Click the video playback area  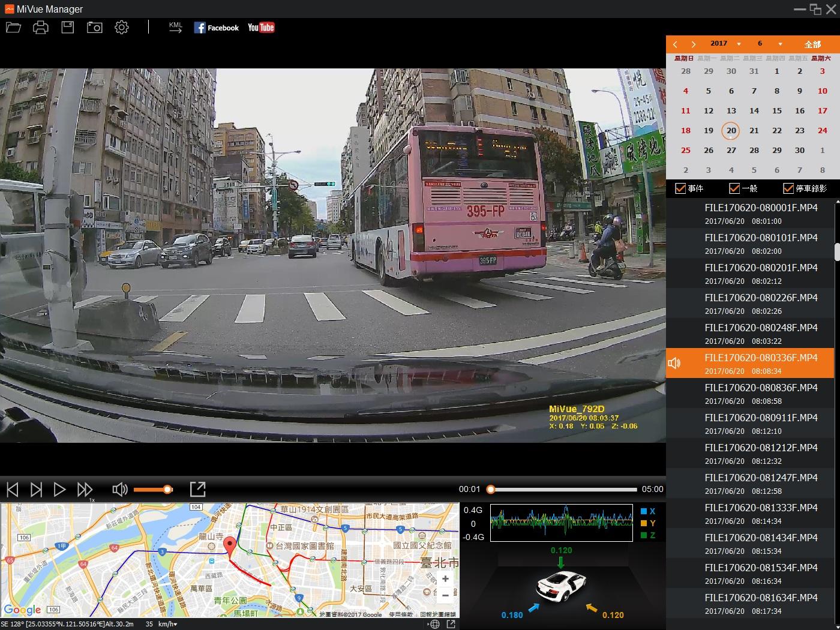click(333, 256)
